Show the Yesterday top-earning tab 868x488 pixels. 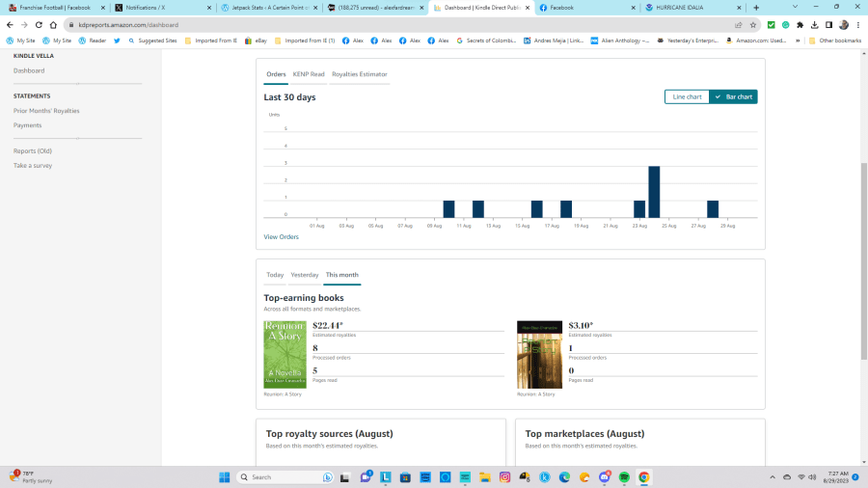pos(305,275)
